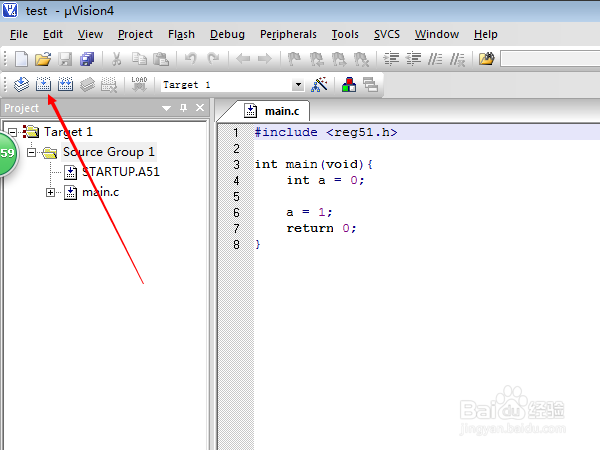Click the find text input field
The image size is (600, 450).
click(550, 59)
